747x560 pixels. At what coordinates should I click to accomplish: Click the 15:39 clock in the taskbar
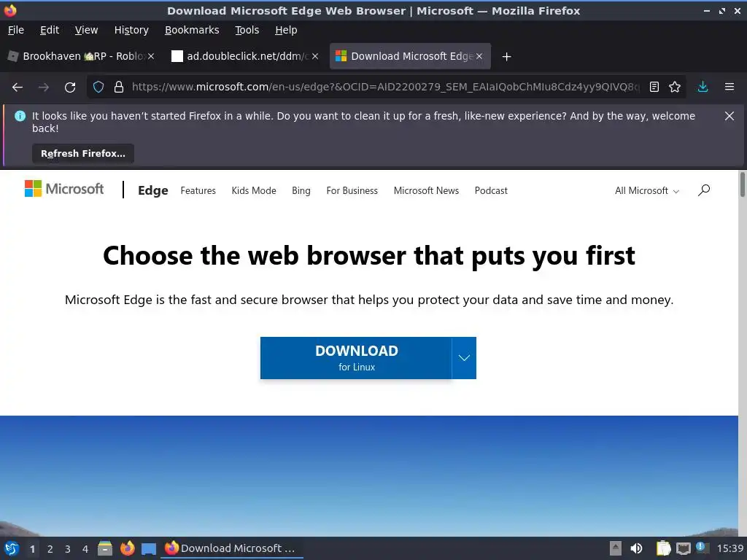tap(729, 548)
